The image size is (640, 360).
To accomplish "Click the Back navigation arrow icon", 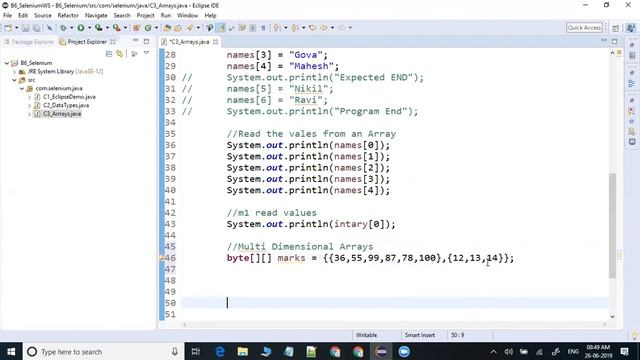I will 324,28.
